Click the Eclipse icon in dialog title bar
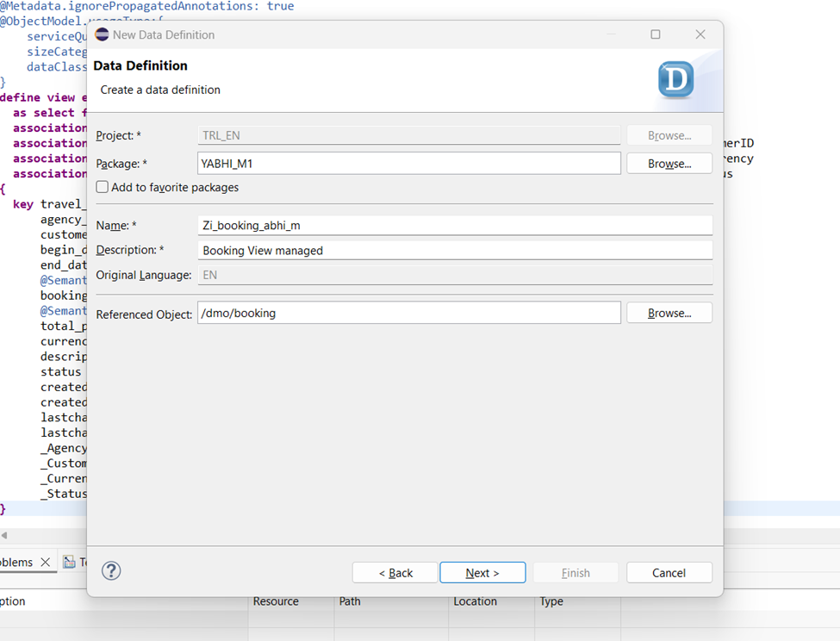840x641 pixels. (x=102, y=34)
